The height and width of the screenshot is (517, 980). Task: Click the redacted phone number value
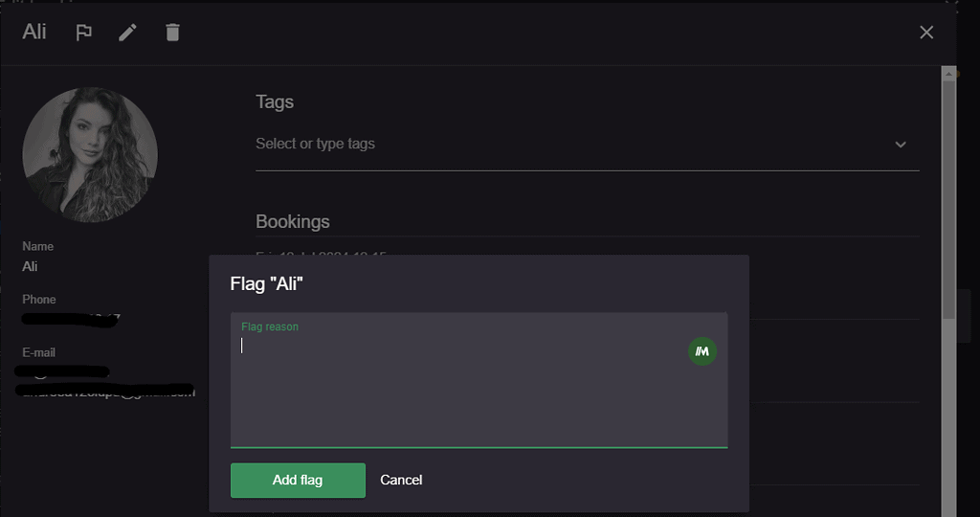tap(71, 319)
